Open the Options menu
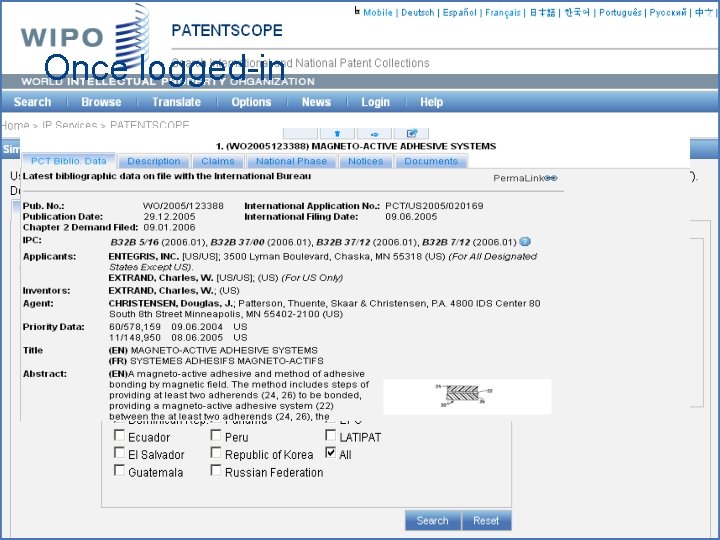Image resolution: width=720 pixels, height=540 pixels. coord(251,102)
